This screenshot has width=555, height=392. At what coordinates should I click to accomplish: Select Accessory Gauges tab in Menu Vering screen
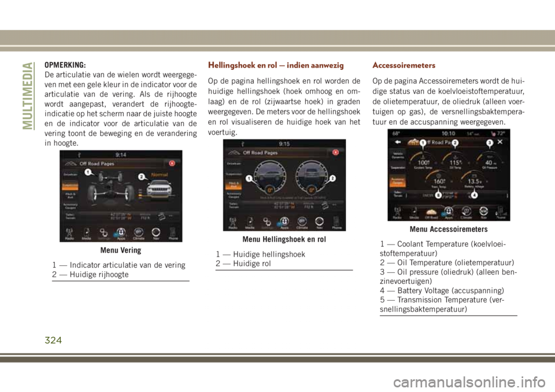click(71, 205)
